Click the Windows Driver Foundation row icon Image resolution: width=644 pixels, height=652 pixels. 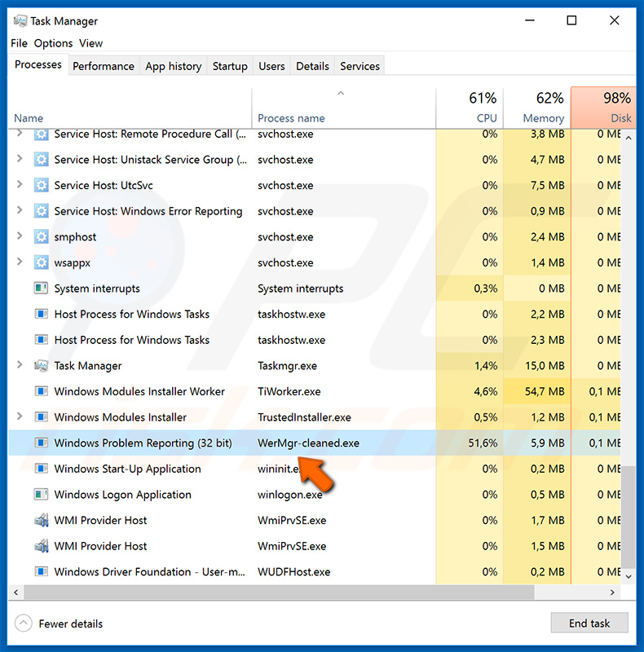tap(41, 572)
